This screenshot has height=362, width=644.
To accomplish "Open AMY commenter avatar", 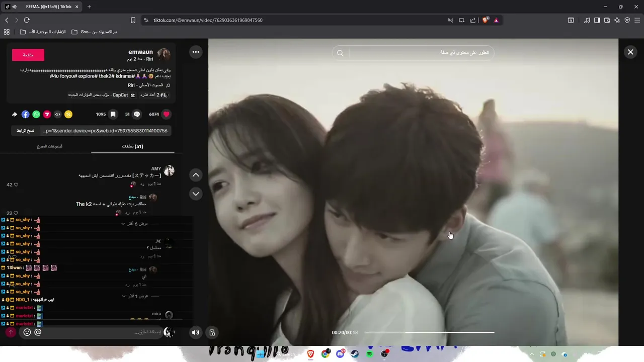I will pyautogui.click(x=169, y=170).
